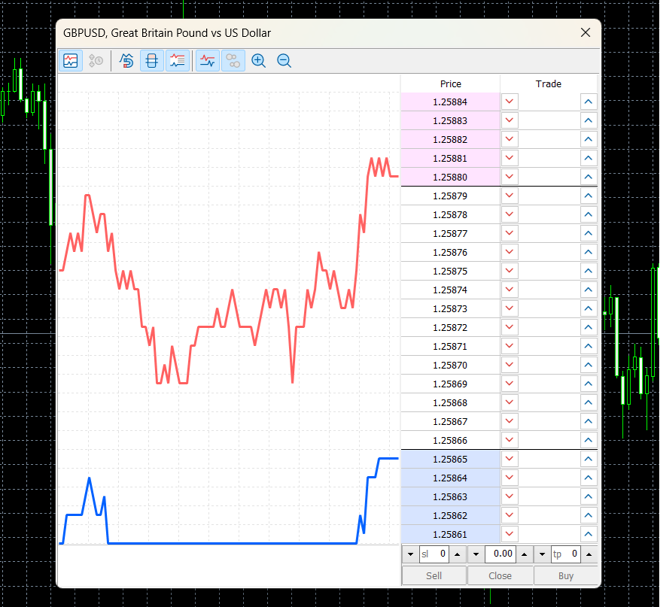Toggle the tick chart display button
The width and height of the screenshot is (660, 607).
[70, 61]
